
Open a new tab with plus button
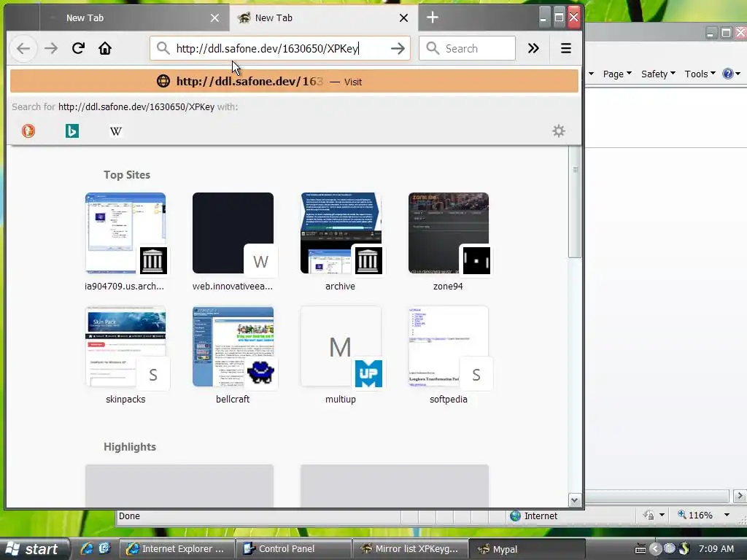point(432,17)
